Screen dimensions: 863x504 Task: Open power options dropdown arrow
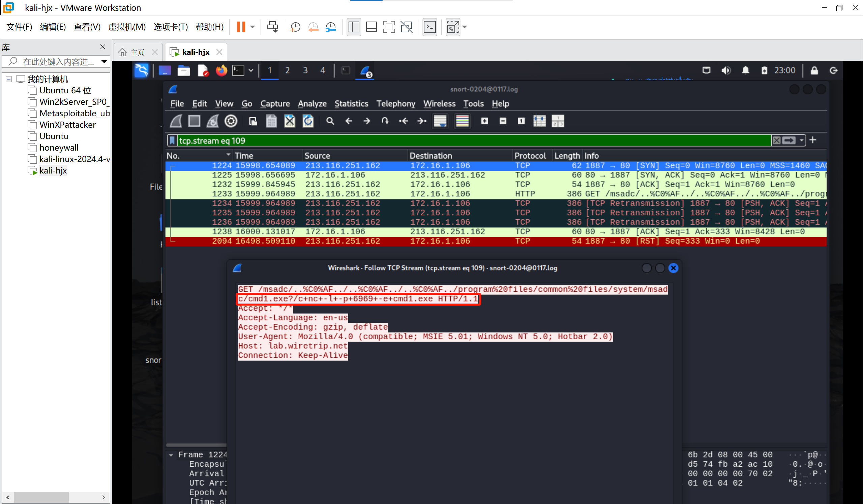(x=252, y=27)
